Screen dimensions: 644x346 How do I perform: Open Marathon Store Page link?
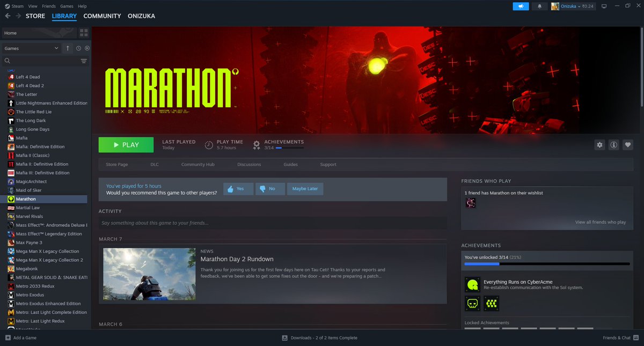116,165
